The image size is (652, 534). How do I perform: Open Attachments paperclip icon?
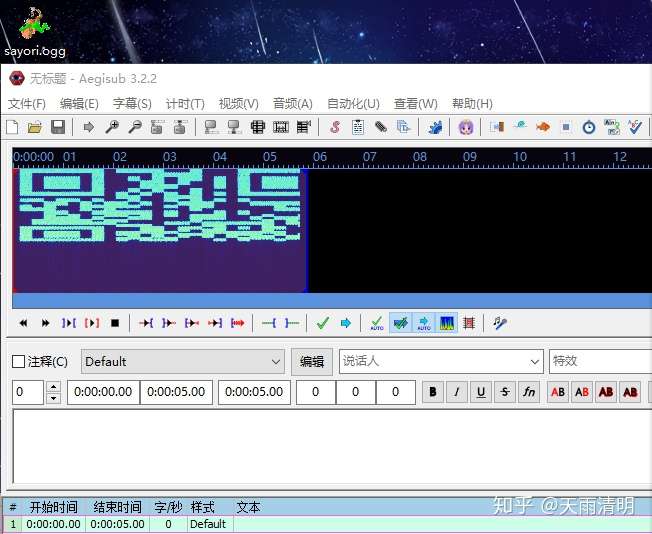(381, 127)
